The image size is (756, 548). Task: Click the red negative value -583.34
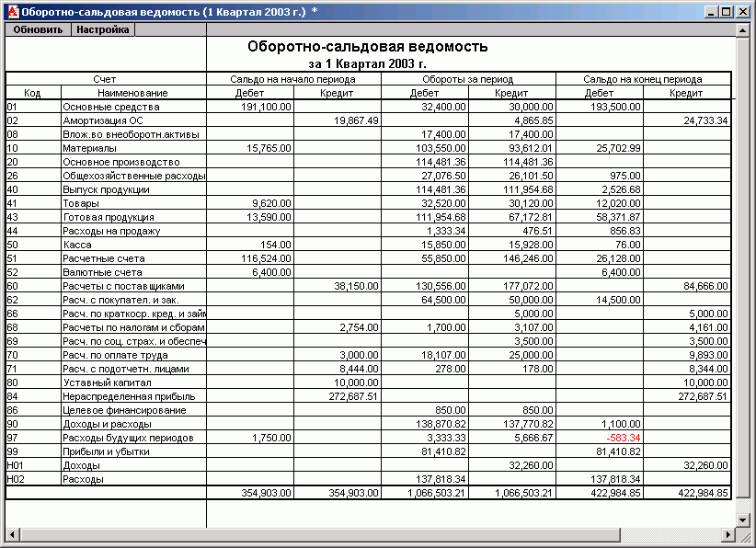tap(624, 439)
